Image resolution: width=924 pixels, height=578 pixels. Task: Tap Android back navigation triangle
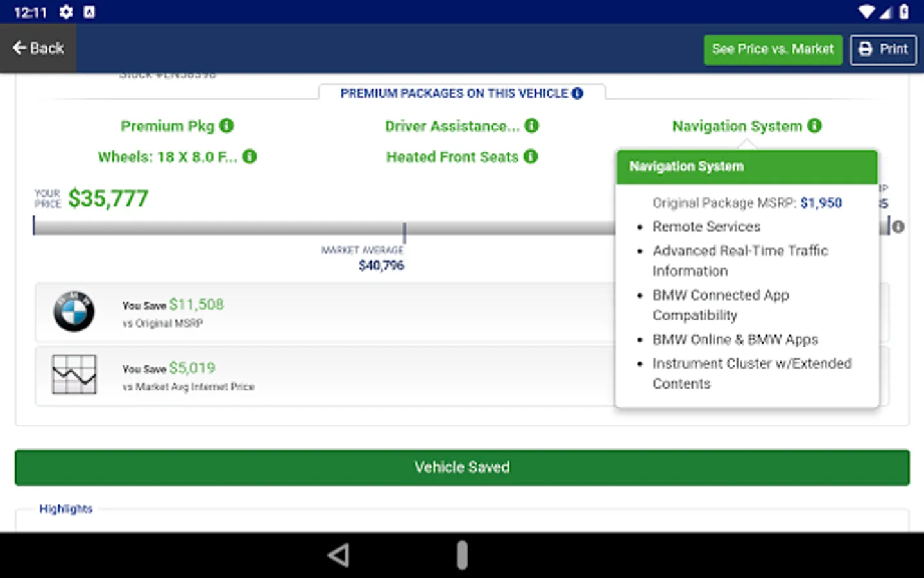338,555
